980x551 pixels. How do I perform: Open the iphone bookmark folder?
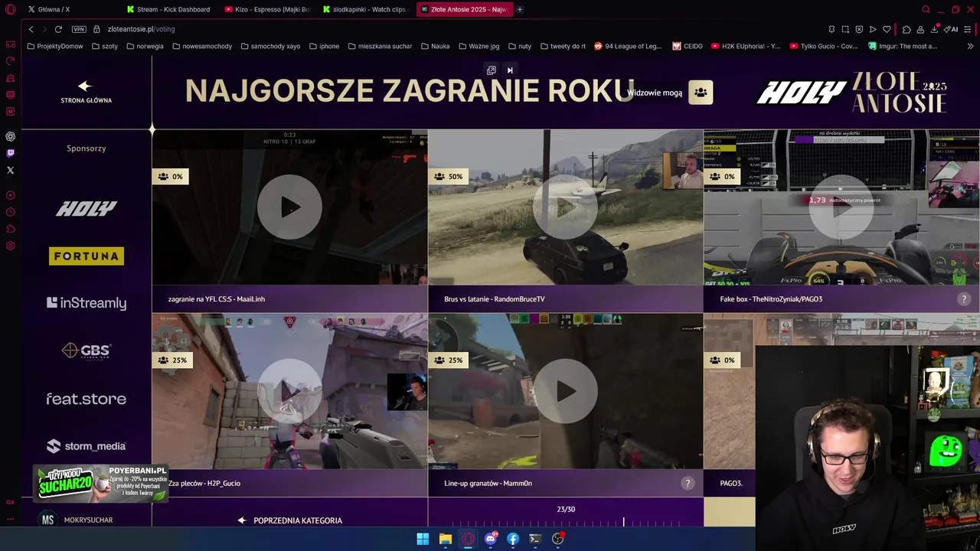click(x=324, y=46)
